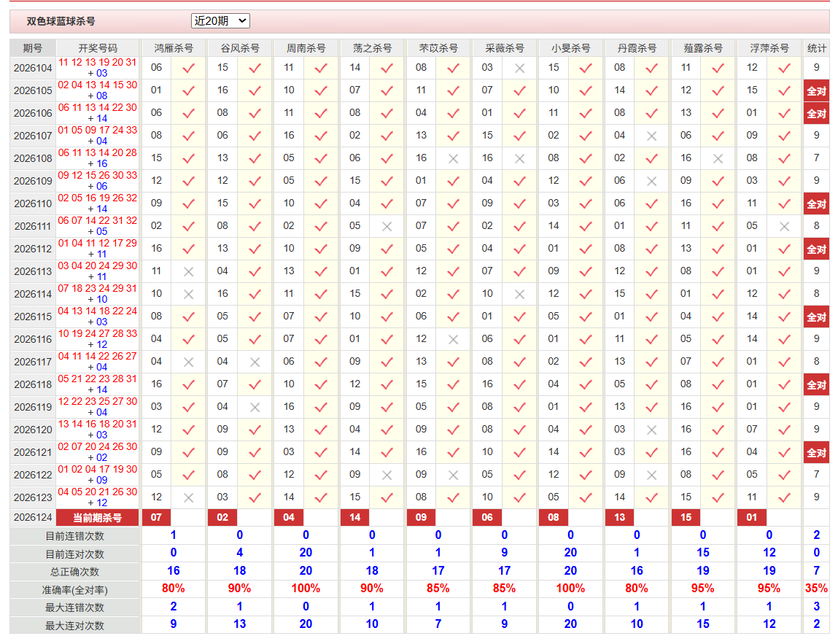The height and width of the screenshot is (644, 838).
Task: Click the 双色球蓝球杀号 title
Action: [61, 21]
